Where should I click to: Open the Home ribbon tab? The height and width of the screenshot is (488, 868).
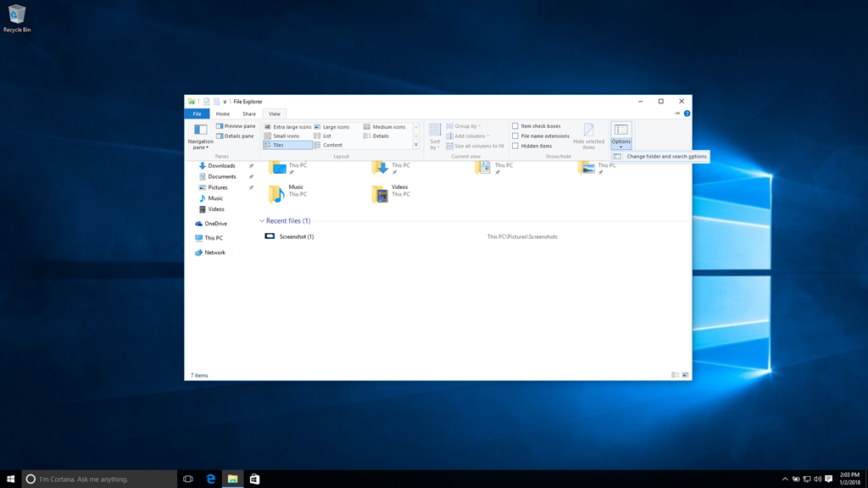coord(222,114)
